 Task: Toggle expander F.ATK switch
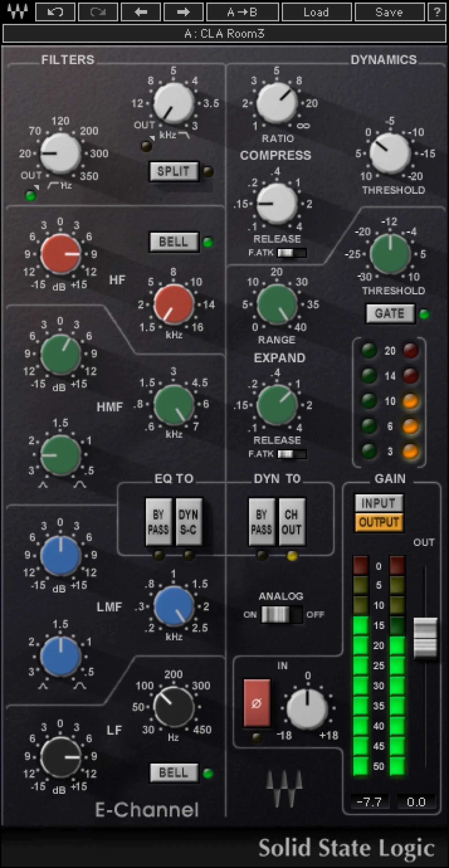292,454
